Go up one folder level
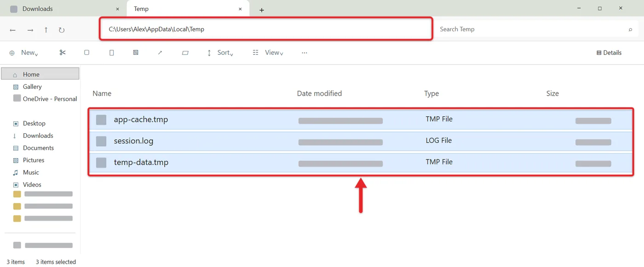The width and height of the screenshot is (644, 267). click(46, 30)
